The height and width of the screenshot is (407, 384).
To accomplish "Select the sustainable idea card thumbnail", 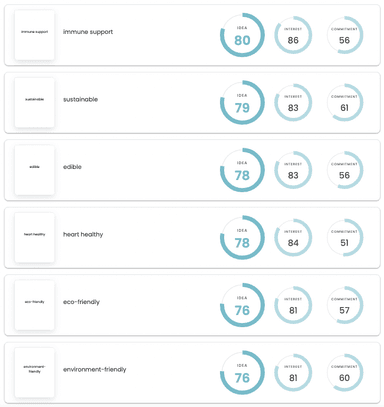I will click(35, 103).
